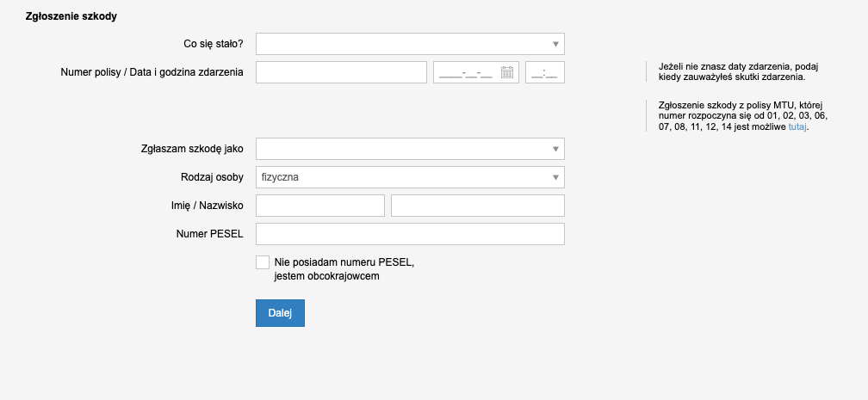The width and height of the screenshot is (868, 400).
Task: Expand 'Rodzaj osoby' dropdown showing 'fizyczna'
Action: [410, 177]
